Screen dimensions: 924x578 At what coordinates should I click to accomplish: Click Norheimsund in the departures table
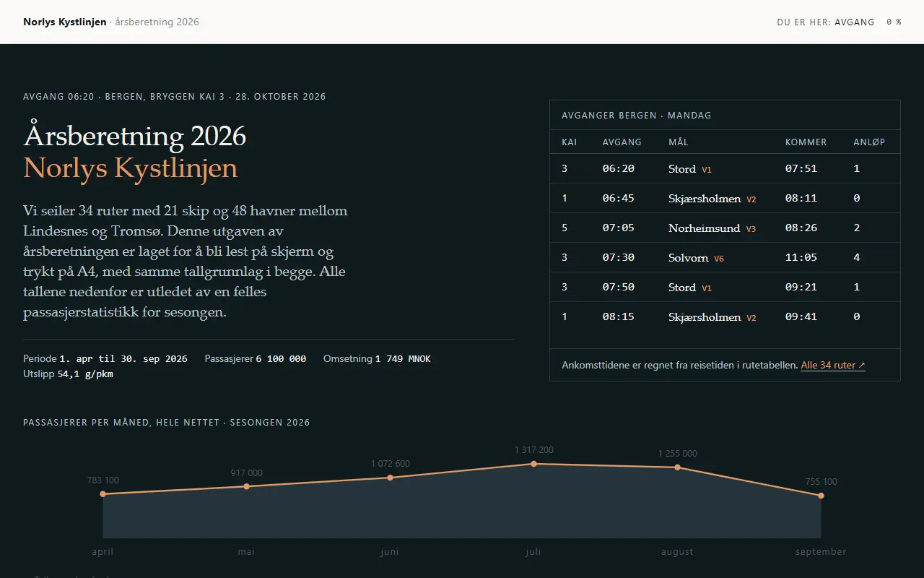coord(705,228)
